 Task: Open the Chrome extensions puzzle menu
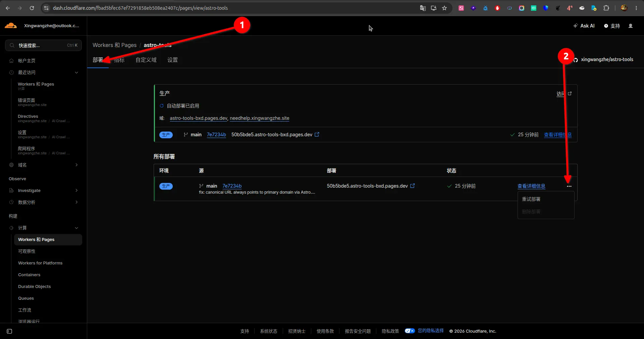click(606, 8)
